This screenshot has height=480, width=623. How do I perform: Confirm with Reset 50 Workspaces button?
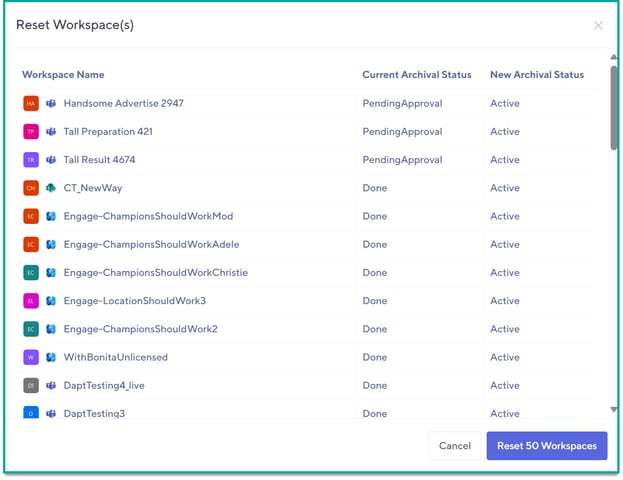(547, 446)
